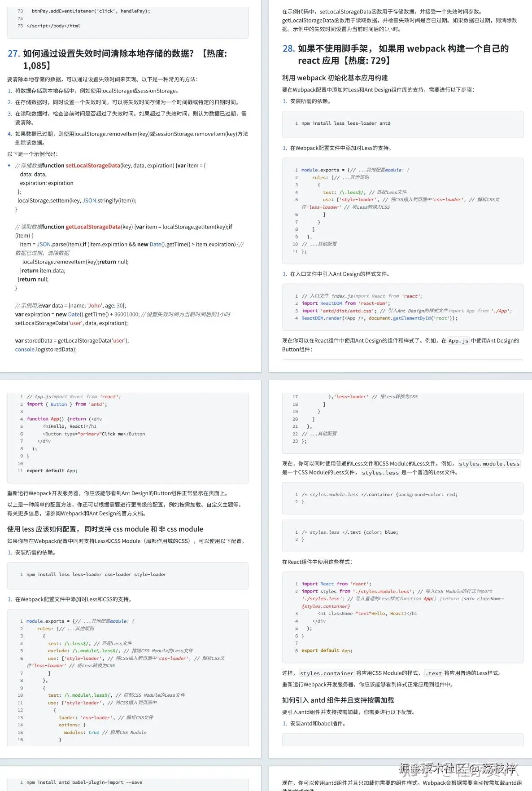Click line "setLocalStorageData('user', data, expiration);"
The height and width of the screenshot is (791, 532).
coord(71,323)
